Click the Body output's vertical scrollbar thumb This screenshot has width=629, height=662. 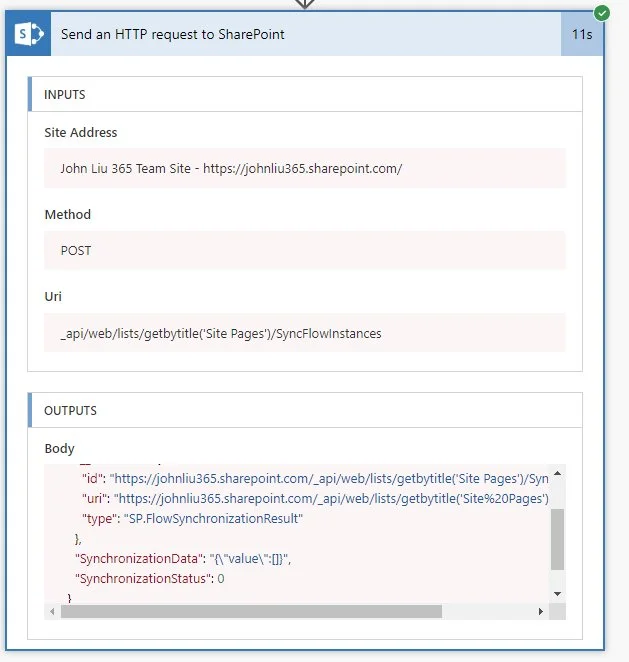[557, 538]
